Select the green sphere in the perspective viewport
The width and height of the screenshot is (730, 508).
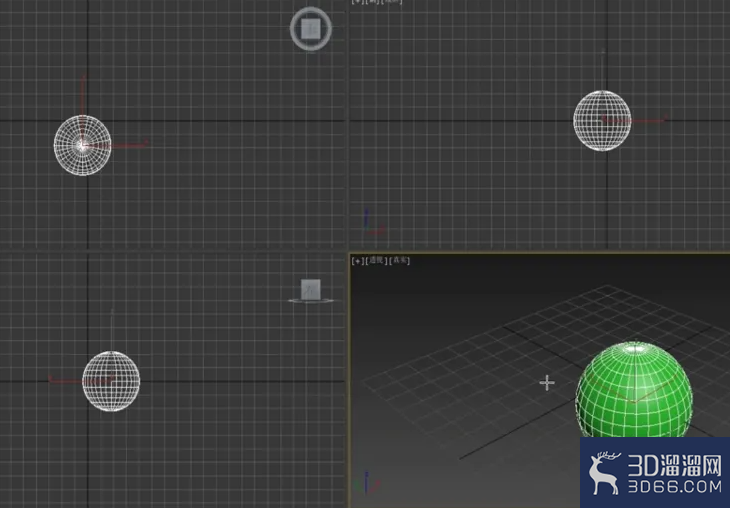pyautogui.click(x=634, y=391)
